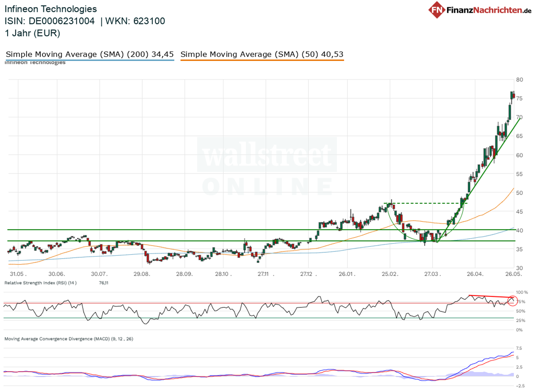Image resolution: width=534 pixels, height=392 pixels.
Task: Click the 31.05. date label
Action: (x=19, y=274)
